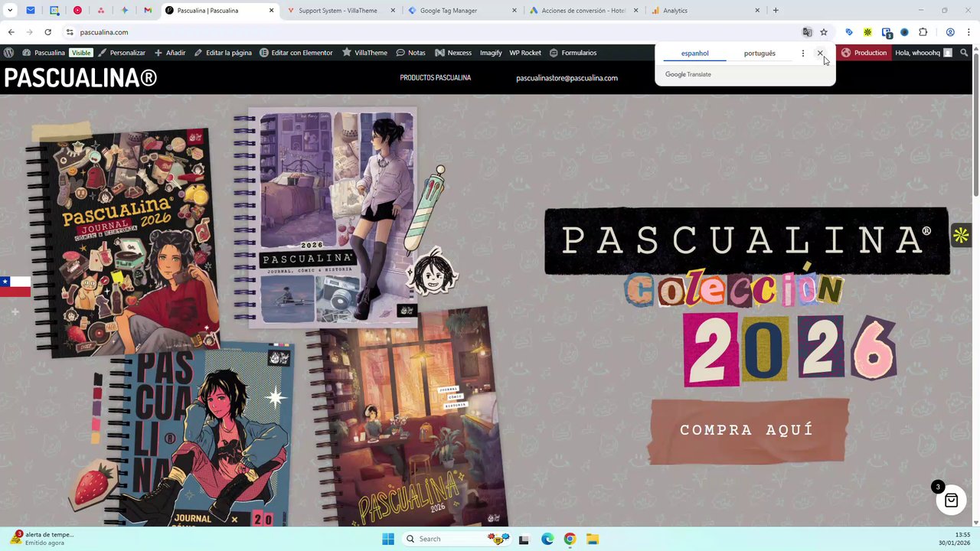
Task: Click Editar la página
Action: coord(223,53)
